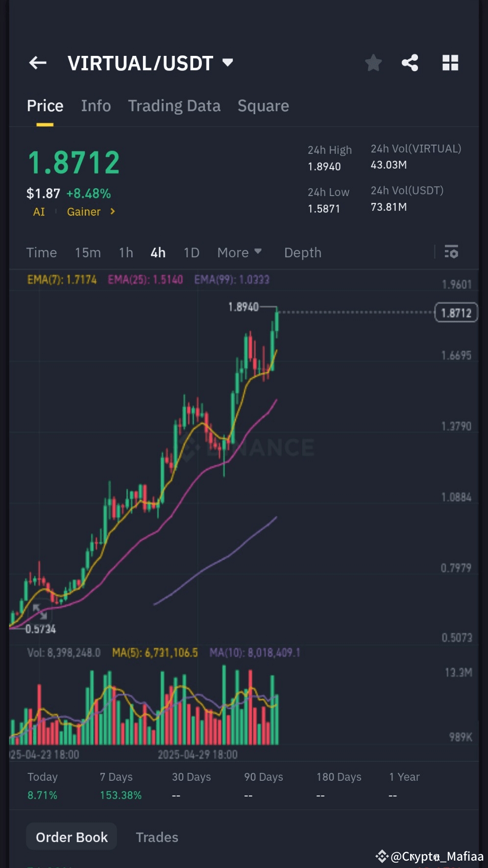The image size is (488, 868).
Task: Click the 1.8712 current price marker on the axis
Action: pyautogui.click(x=456, y=313)
